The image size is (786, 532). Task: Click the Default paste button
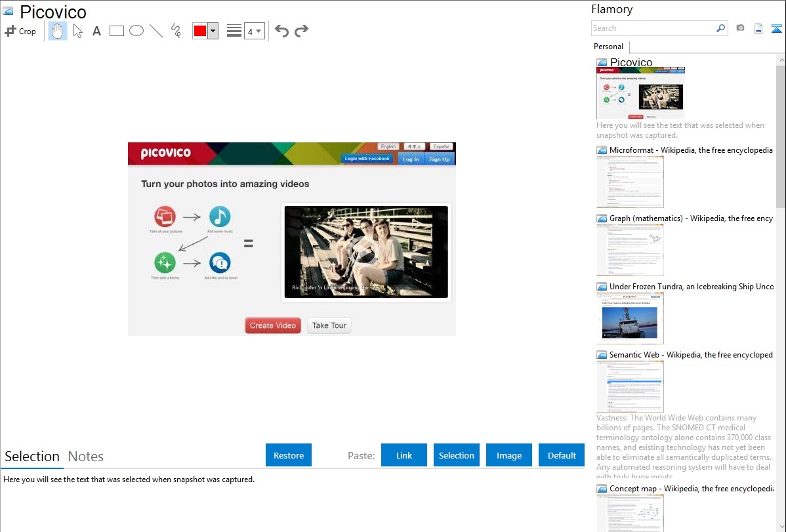click(x=562, y=455)
